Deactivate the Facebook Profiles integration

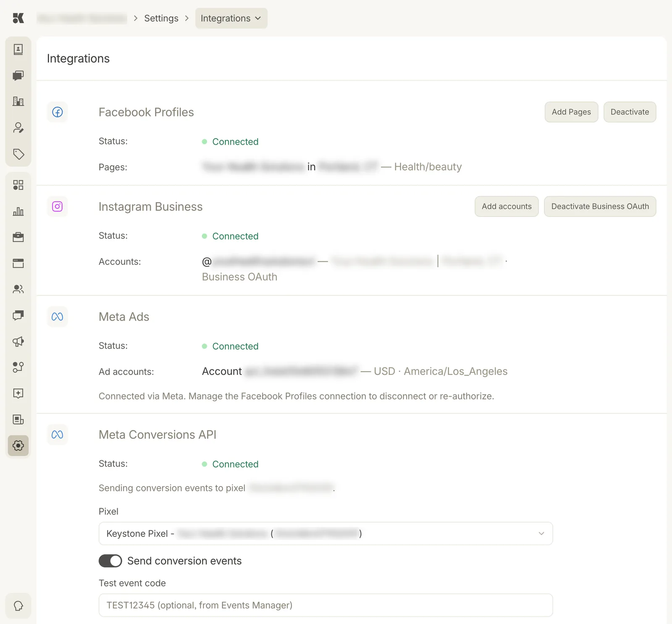(x=630, y=112)
